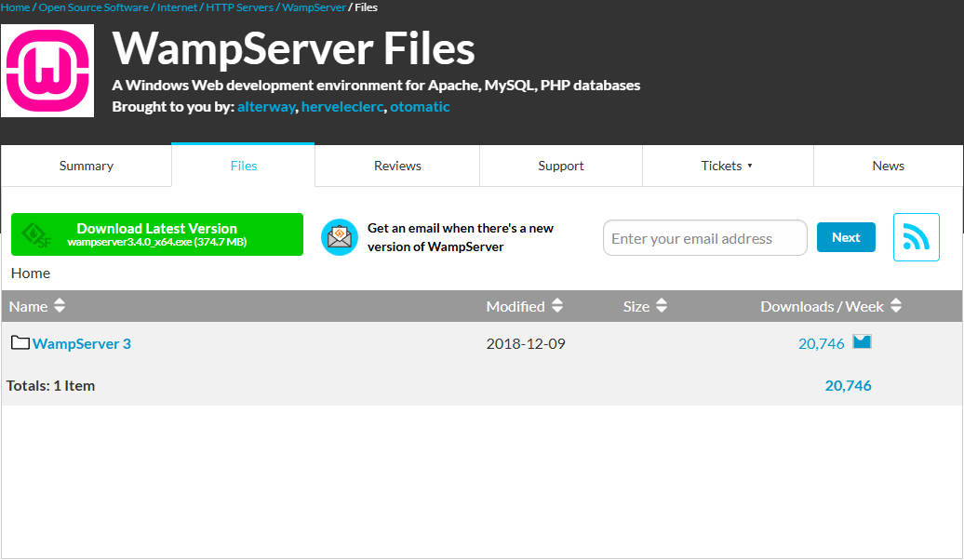Click the 'WampServer Files' page heading
The width and height of the screenshot is (964, 560).
(294, 48)
